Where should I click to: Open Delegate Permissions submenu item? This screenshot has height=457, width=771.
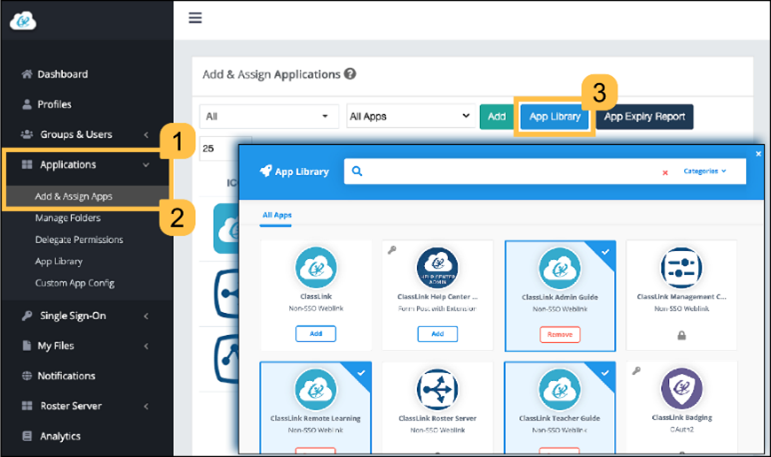(x=79, y=240)
